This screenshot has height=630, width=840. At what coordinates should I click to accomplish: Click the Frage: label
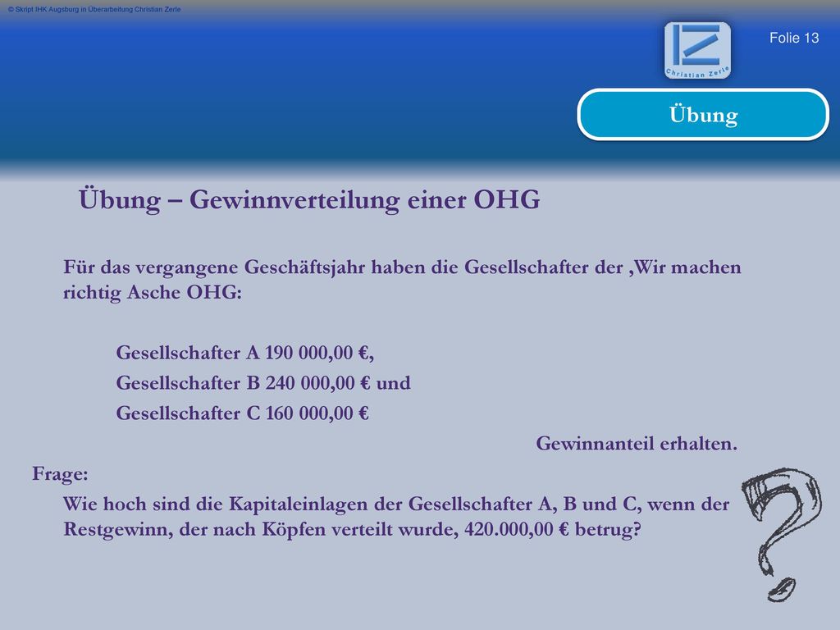tap(60, 474)
